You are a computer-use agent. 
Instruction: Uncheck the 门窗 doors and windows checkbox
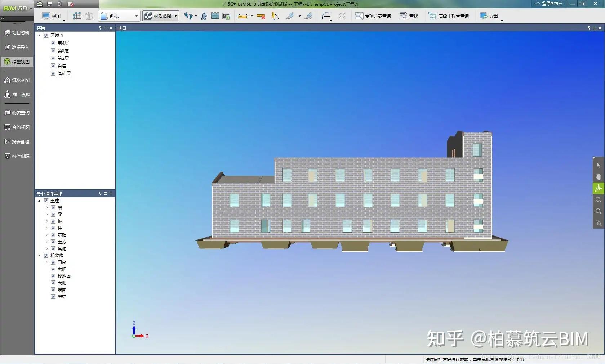[x=53, y=262]
